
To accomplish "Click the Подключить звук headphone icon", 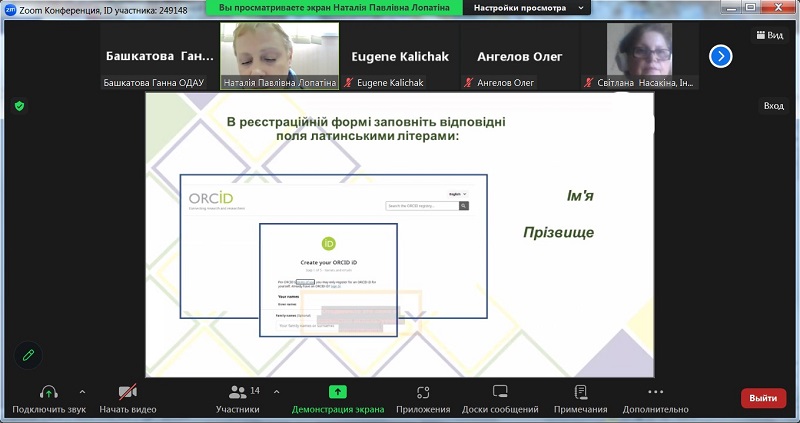I will tap(48, 392).
